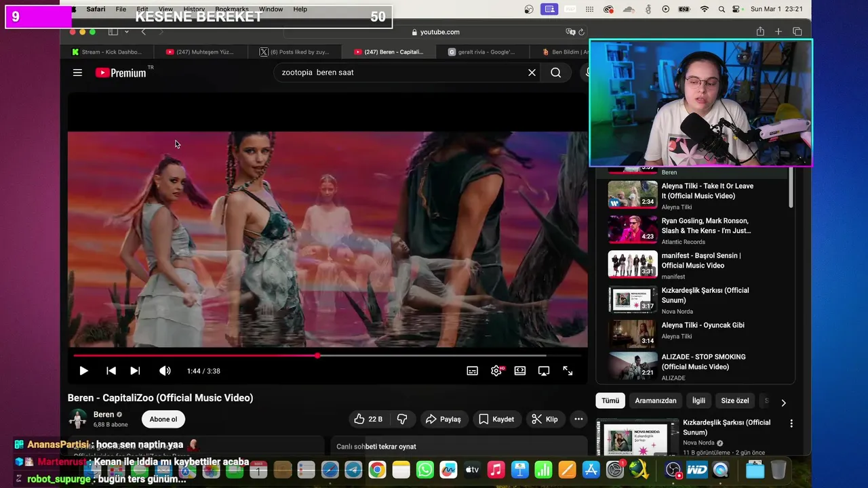The height and width of the screenshot is (488, 868).
Task: Mute the video volume speaker
Action: (165, 371)
